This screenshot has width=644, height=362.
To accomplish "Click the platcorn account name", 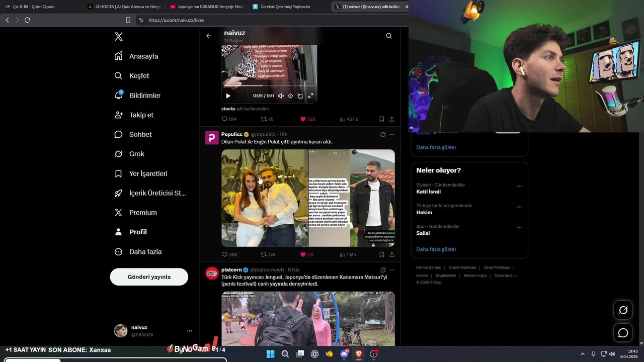I will (231, 269).
